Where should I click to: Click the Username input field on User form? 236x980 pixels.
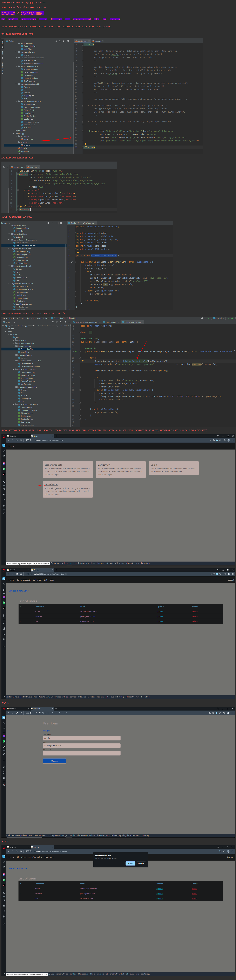[x=82, y=738]
